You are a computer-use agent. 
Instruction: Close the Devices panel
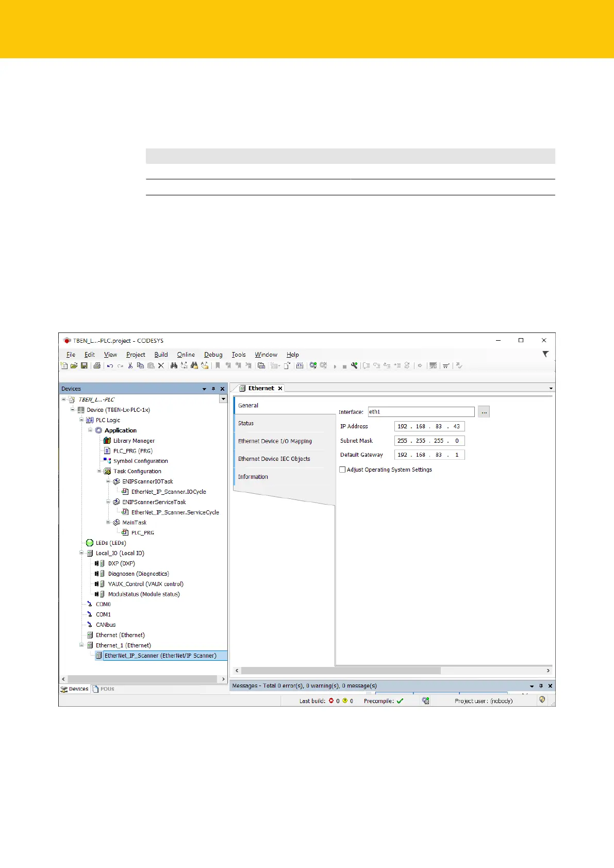point(223,389)
